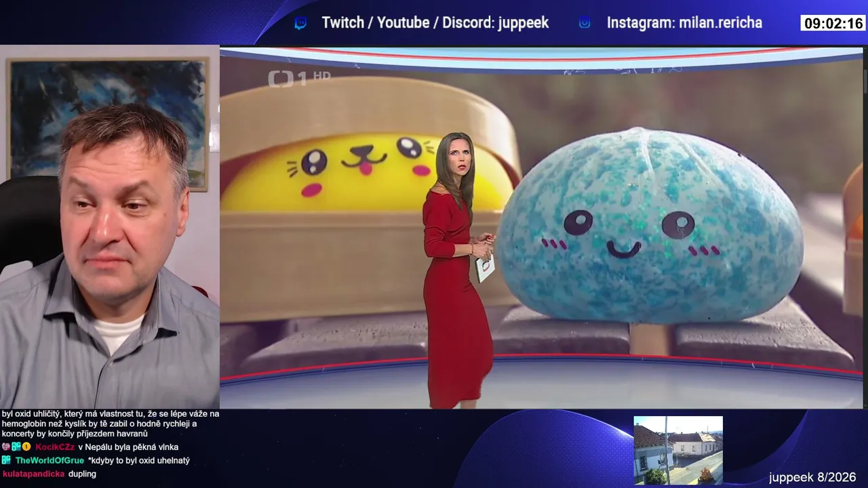Click the TV broadcast video with the presenter
868x488 pixels.
point(541,228)
